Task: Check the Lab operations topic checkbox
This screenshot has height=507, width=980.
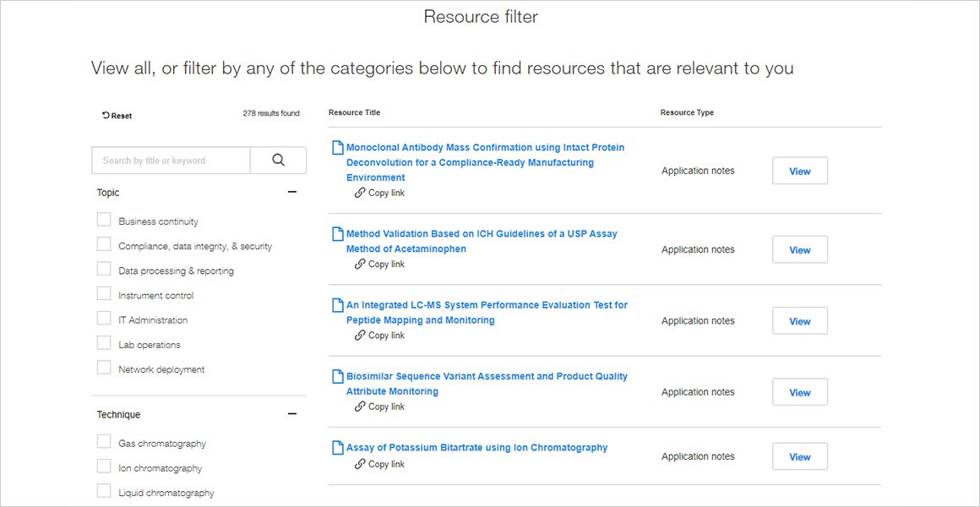Action: click(103, 343)
